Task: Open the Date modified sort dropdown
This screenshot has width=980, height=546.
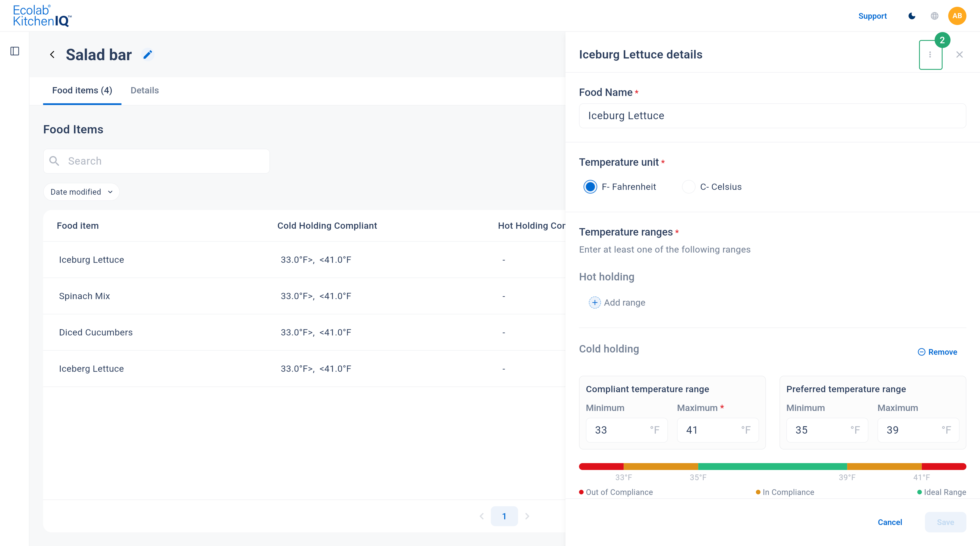Action: (x=81, y=192)
